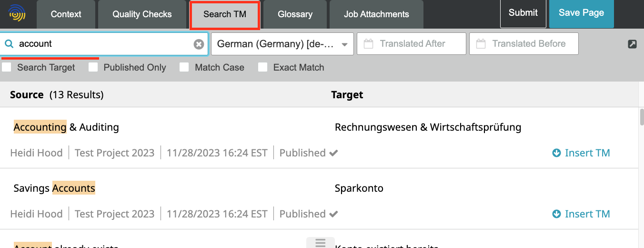
Task: Click the results list vertical scrollbar
Action: (x=642, y=116)
